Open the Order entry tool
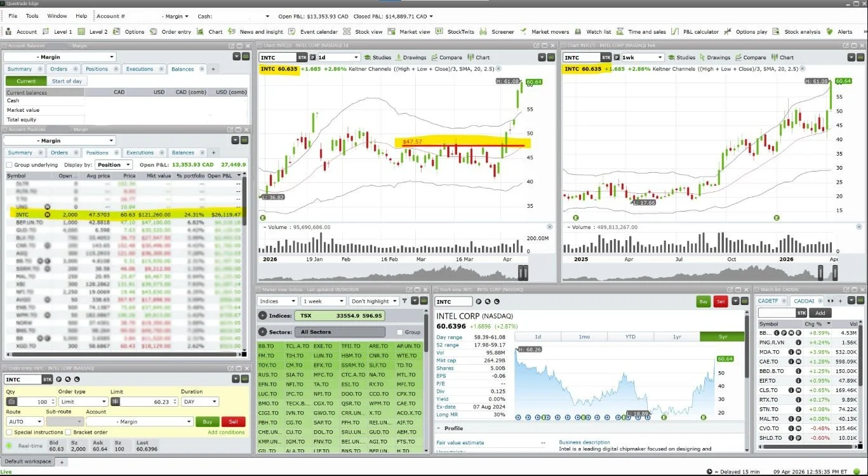Image resolution: width=868 pixels, height=476 pixels. tap(171, 32)
